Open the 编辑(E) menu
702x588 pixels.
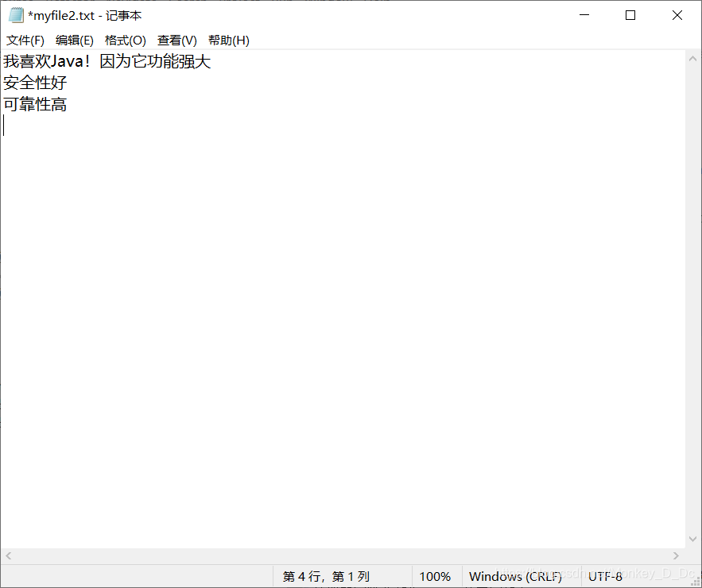[74, 41]
